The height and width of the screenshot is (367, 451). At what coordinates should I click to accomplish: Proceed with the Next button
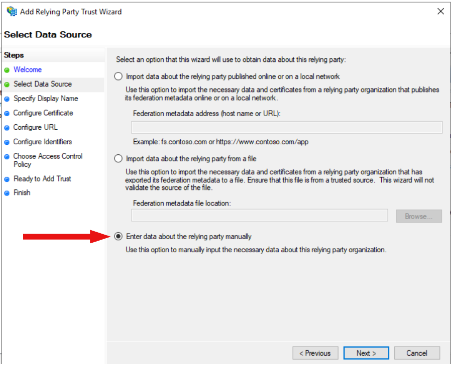coord(366,353)
